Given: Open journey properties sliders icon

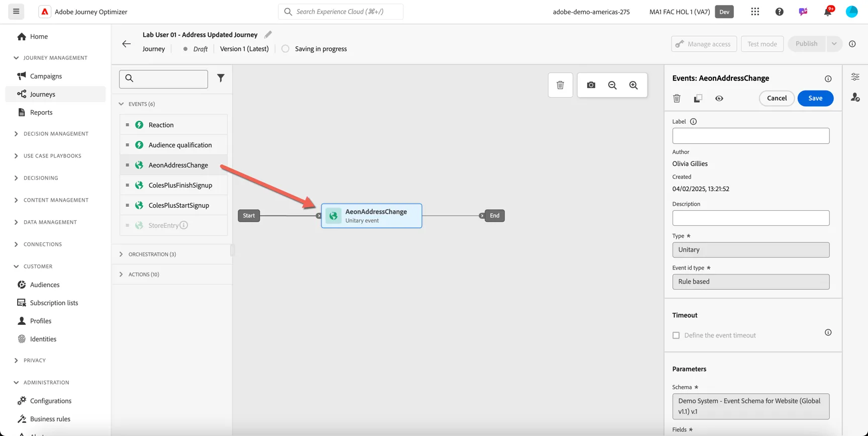Looking at the screenshot, I should click(855, 77).
